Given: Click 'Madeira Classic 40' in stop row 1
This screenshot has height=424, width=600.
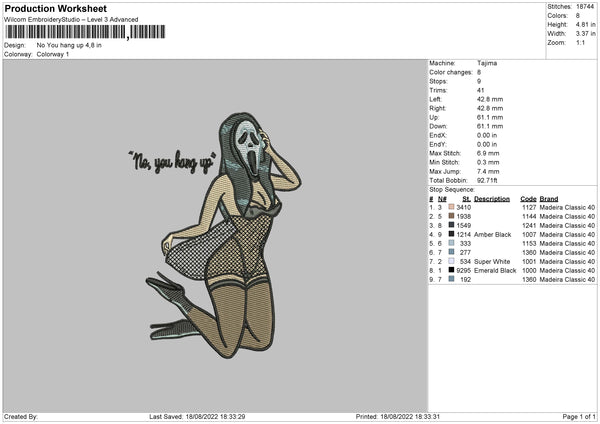Looking at the screenshot, I should tap(567, 207).
